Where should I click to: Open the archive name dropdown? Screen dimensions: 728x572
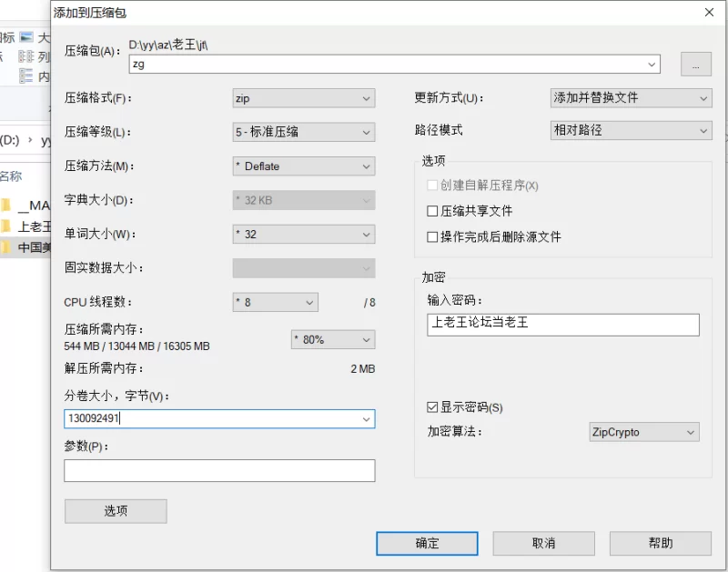tap(652, 65)
